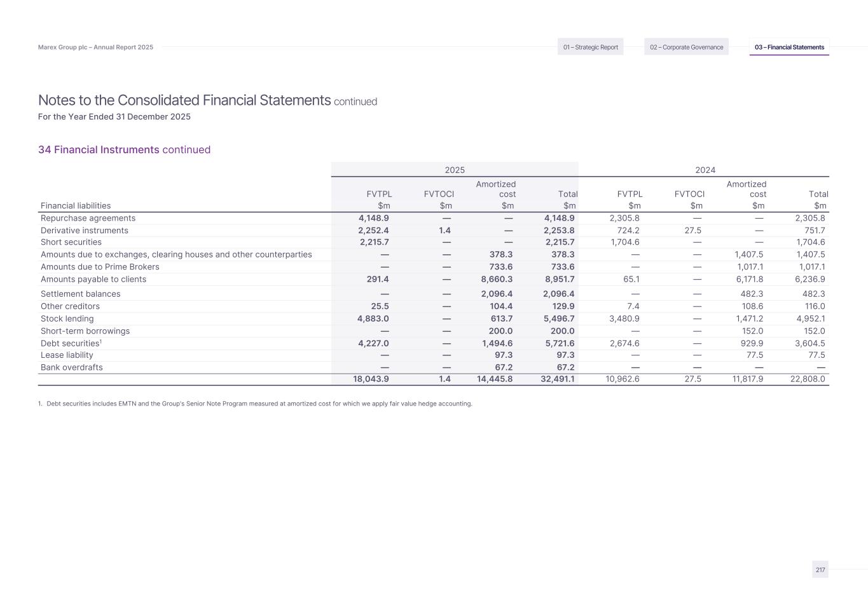Click the Amounts payable to clients label
The image size is (868, 614).
[93, 279]
